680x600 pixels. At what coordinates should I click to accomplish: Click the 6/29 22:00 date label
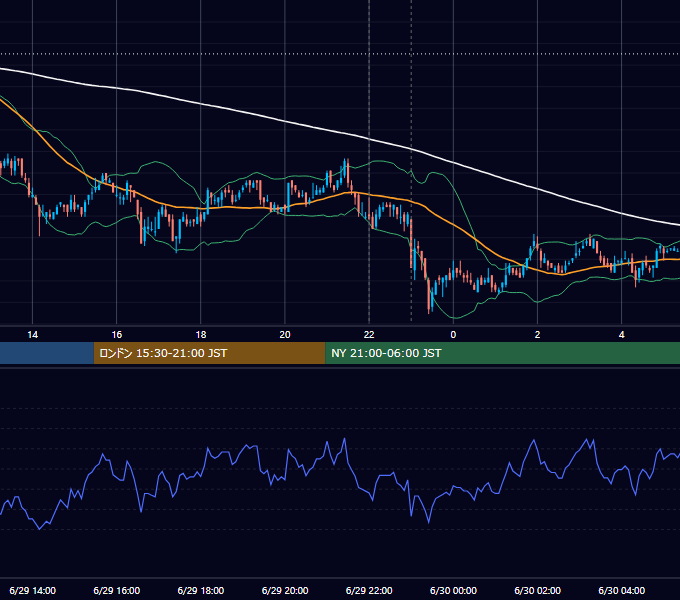369,590
